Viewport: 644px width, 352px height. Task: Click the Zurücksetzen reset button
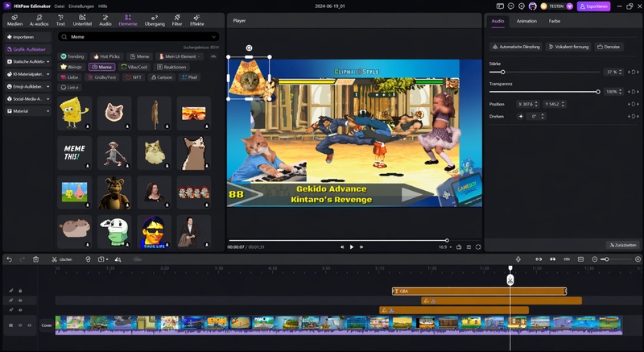(x=623, y=245)
